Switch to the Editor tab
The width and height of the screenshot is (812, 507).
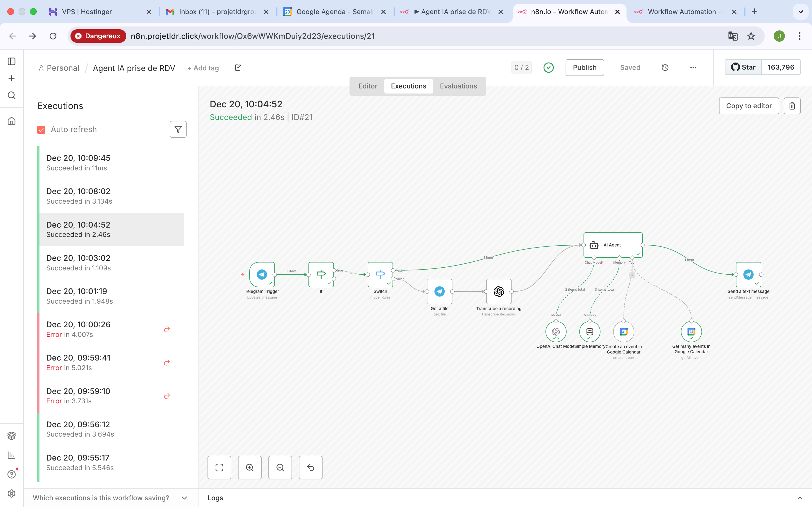click(x=368, y=86)
